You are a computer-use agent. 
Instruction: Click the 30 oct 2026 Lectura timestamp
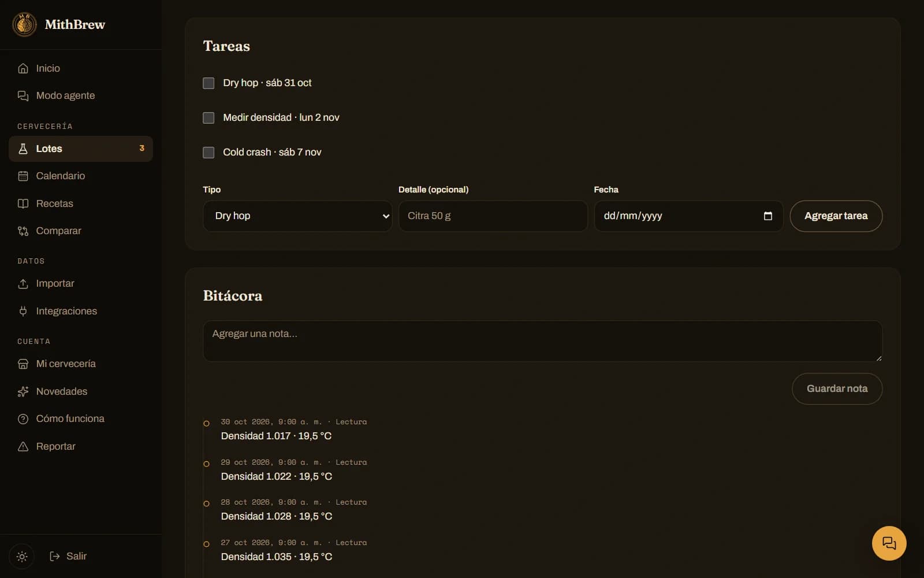pos(293,422)
